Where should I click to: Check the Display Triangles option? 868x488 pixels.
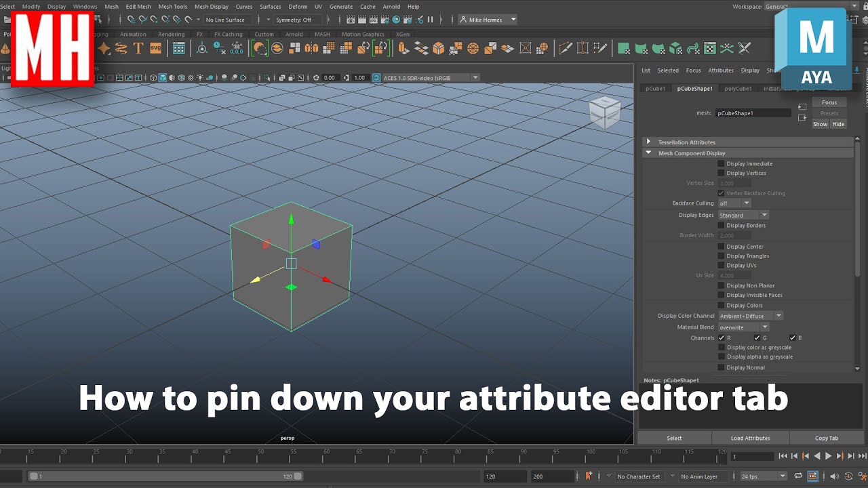721,256
